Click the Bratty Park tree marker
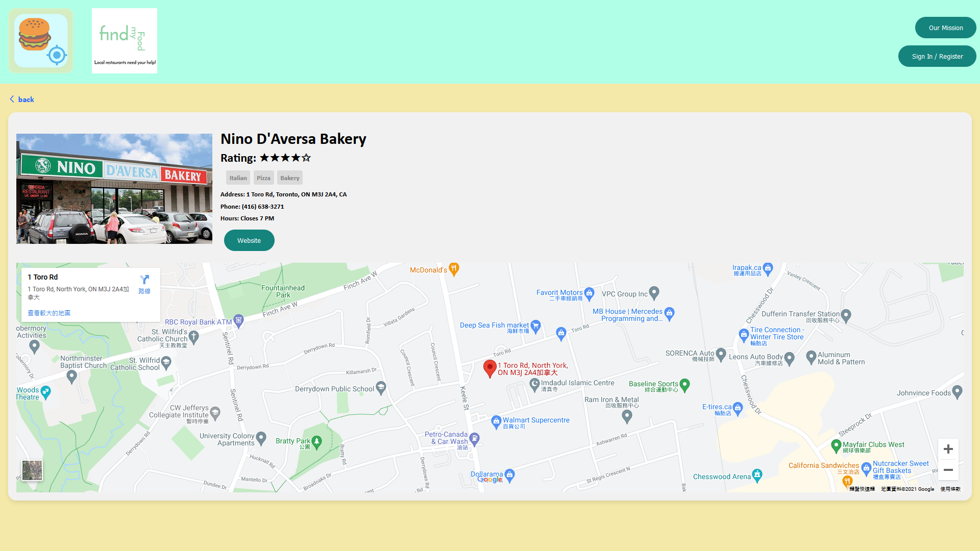Viewport: 980px width, 551px height. tap(316, 441)
